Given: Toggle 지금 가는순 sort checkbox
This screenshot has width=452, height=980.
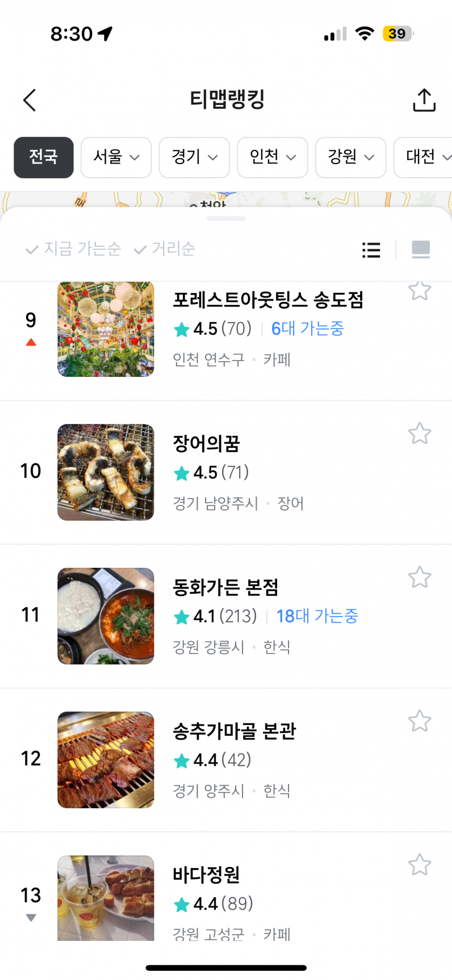Looking at the screenshot, I should click(73, 249).
